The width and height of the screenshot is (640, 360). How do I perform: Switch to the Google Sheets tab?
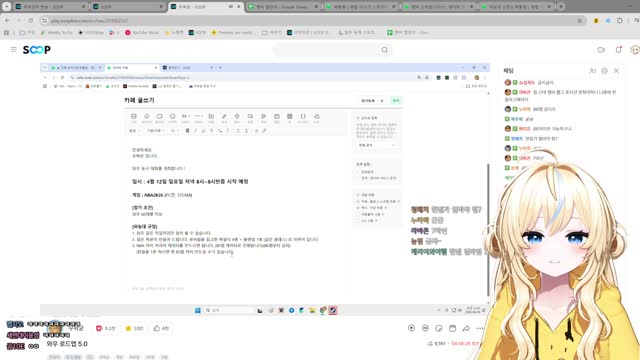tap(284, 7)
